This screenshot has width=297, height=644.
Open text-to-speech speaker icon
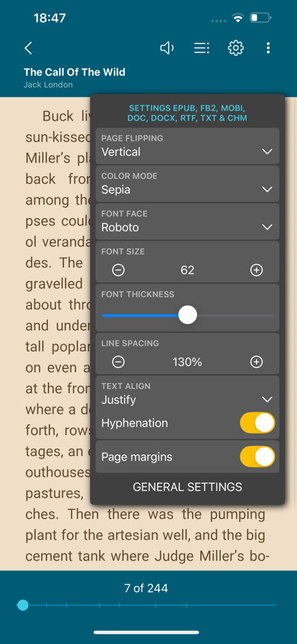166,48
